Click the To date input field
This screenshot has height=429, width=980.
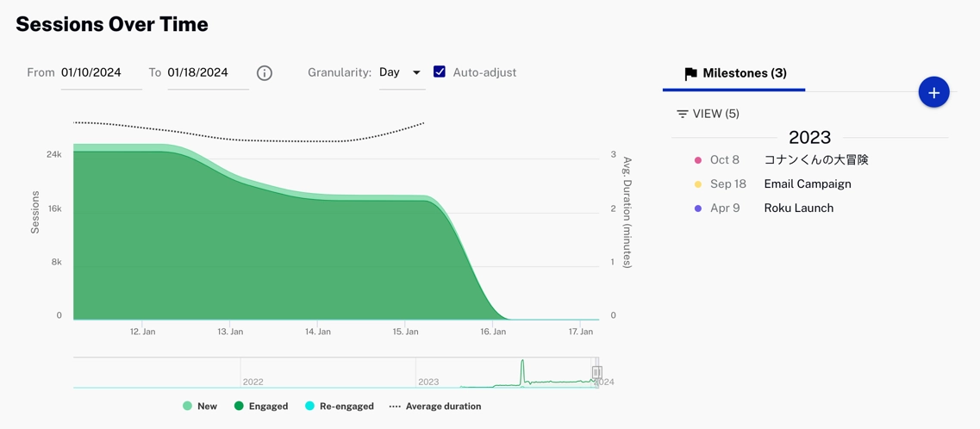coord(207,73)
